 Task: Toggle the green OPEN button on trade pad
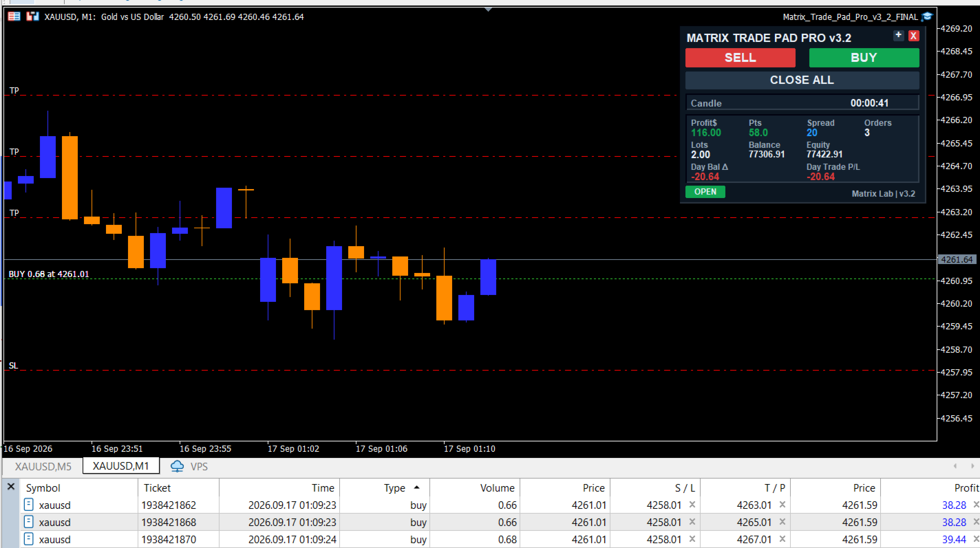pyautogui.click(x=705, y=192)
